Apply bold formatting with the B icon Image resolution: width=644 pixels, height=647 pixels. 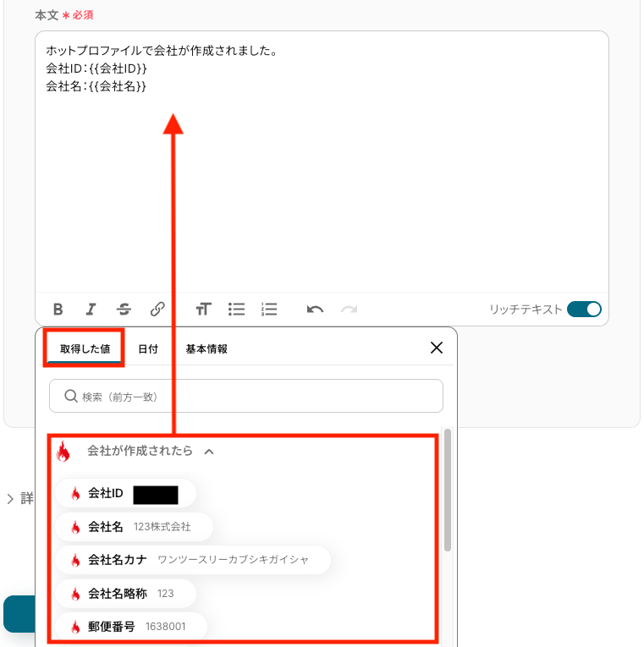click(x=58, y=309)
